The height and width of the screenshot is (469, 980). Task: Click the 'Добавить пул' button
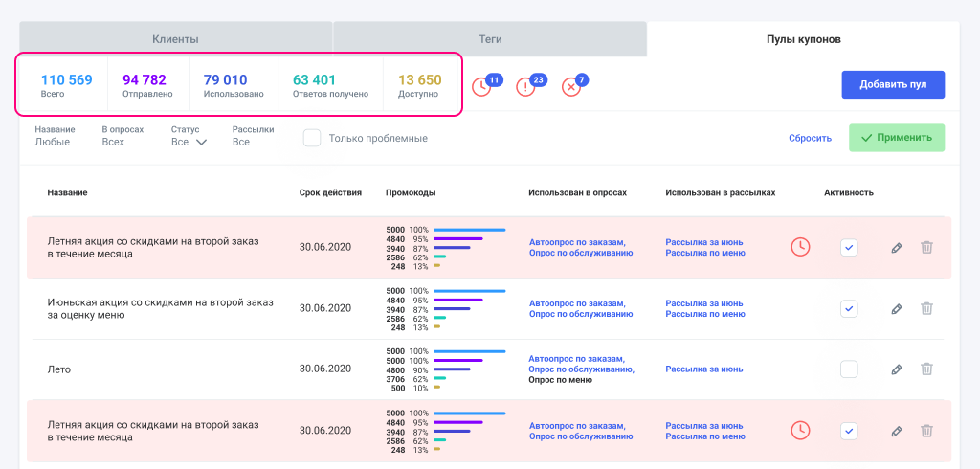893,84
